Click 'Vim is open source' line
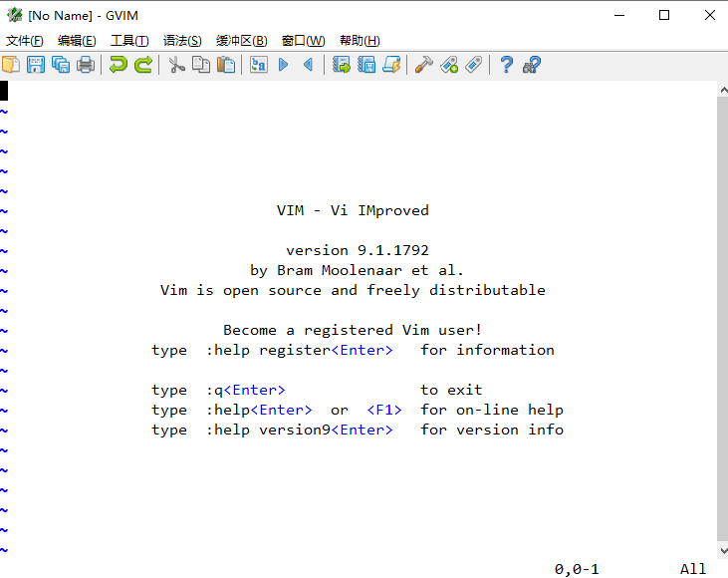The image size is (728, 578). coord(353,290)
